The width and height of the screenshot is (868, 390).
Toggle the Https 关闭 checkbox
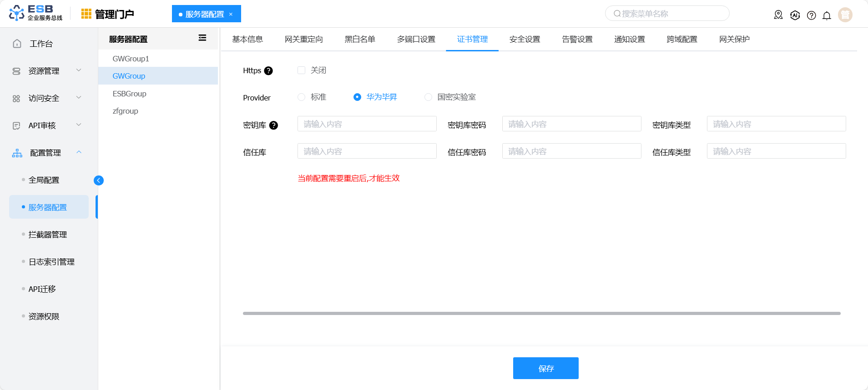pyautogui.click(x=301, y=70)
